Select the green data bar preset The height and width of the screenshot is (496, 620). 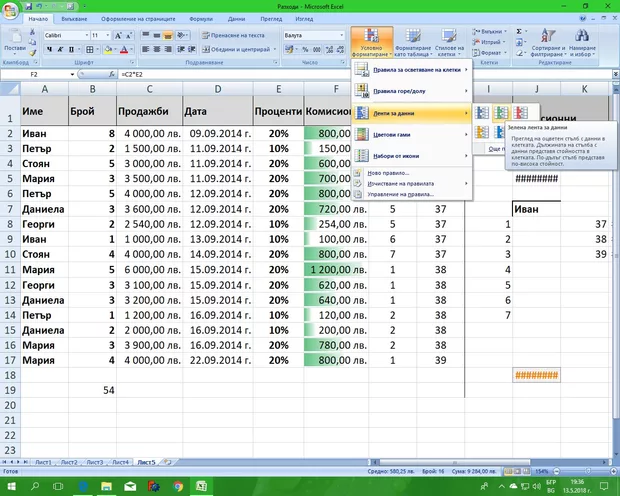click(x=502, y=114)
